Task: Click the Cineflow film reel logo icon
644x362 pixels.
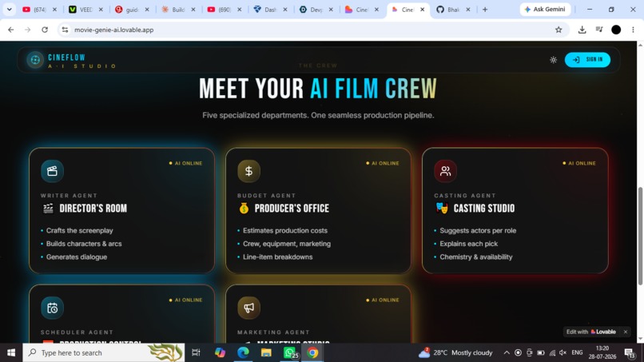Action: pos(35,60)
